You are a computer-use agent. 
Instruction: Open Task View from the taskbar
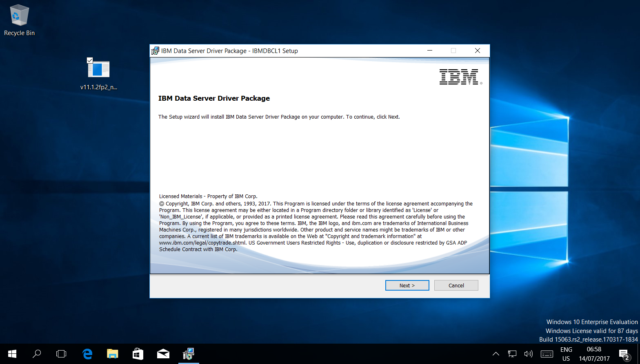coord(61,354)
